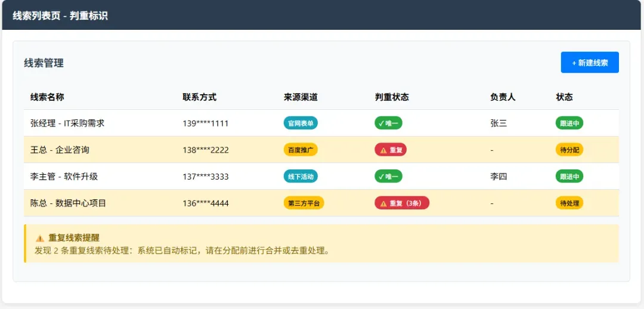Viewport: 644px width, 309px height.
Task: Click 跟进中 status badge for 张经理
Action: click(569, 123)
